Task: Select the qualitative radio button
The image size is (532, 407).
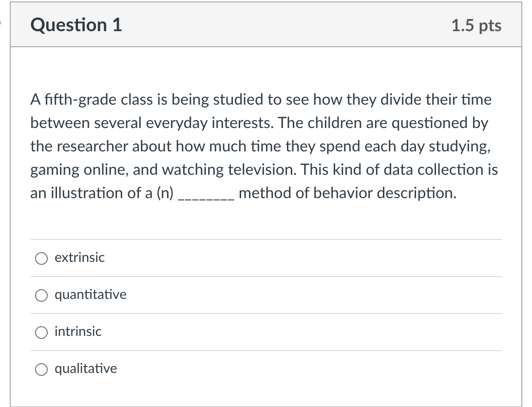Action: pyautogui.click(x=42, y=369)
